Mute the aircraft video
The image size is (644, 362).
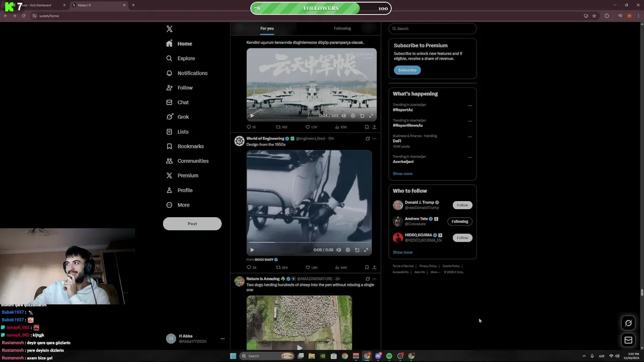point(344,116)
